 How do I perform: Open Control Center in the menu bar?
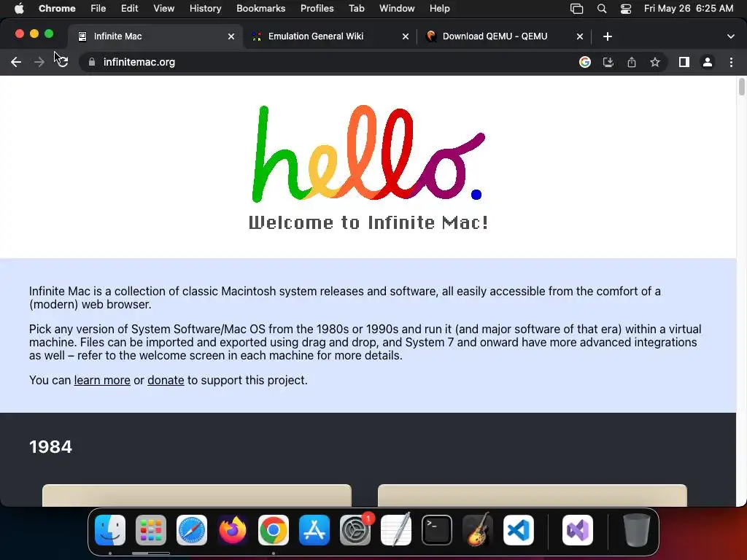coord(625,9)
